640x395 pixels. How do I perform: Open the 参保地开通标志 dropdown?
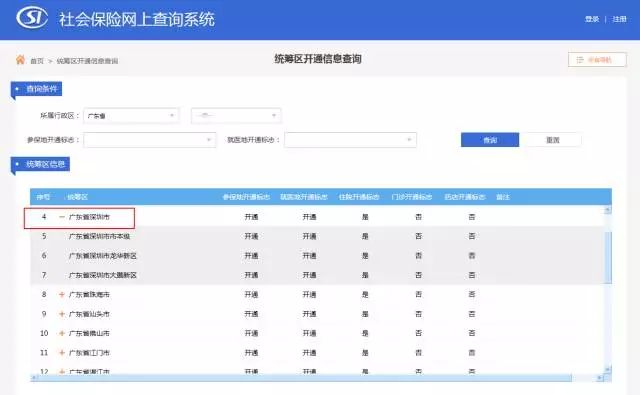click(x=150, y=140)
